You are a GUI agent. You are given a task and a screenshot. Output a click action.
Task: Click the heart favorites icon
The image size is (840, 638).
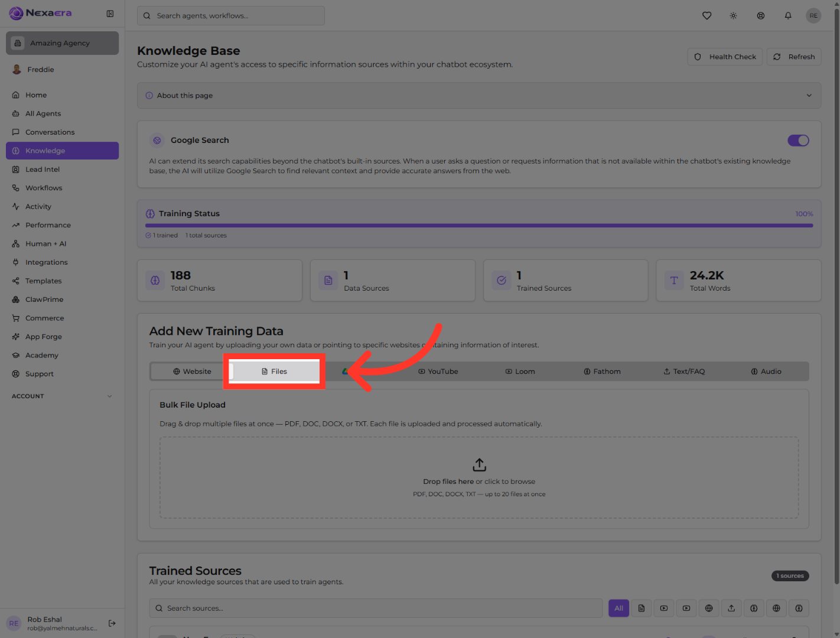(706, 16)
